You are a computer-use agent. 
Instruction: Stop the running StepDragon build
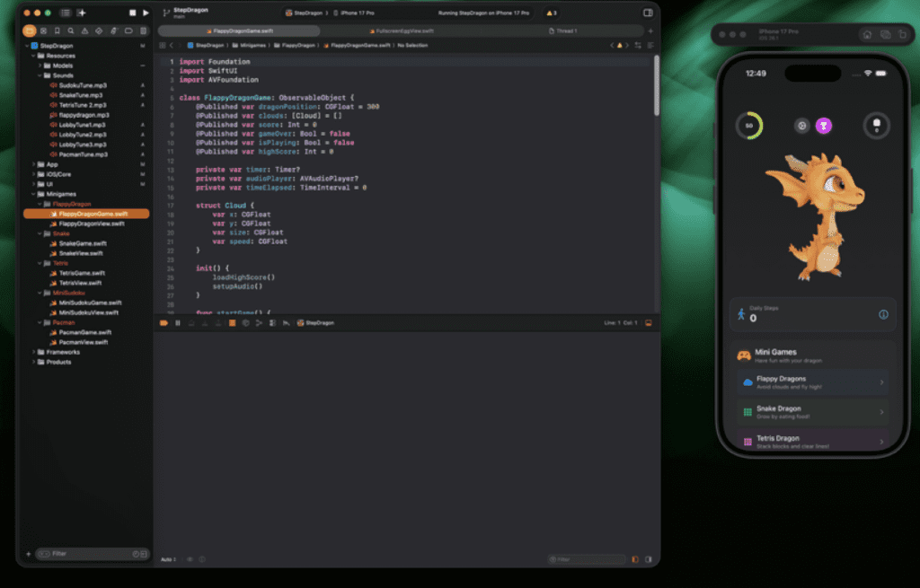132,13
